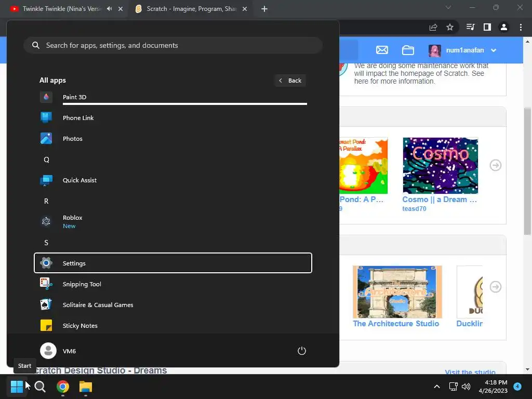Launch Solitaire & Casual Games
The image size is (532, 399).
coord(172,304)
